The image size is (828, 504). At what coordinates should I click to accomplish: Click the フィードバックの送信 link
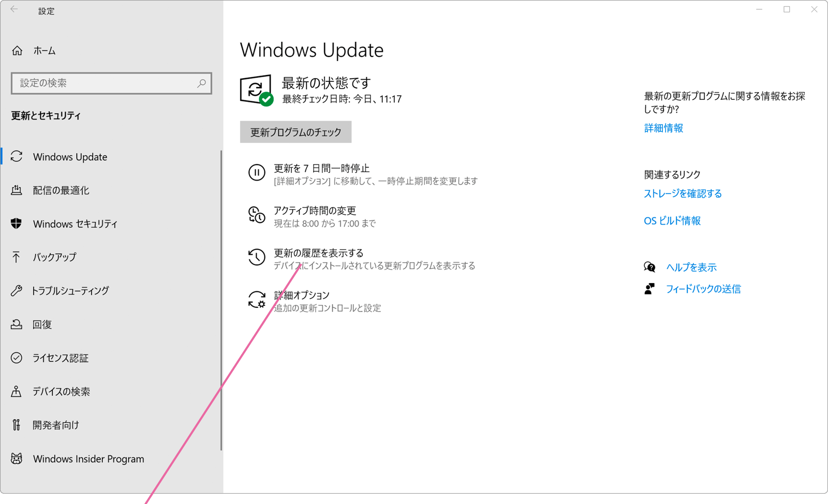[x=703, y=289]
